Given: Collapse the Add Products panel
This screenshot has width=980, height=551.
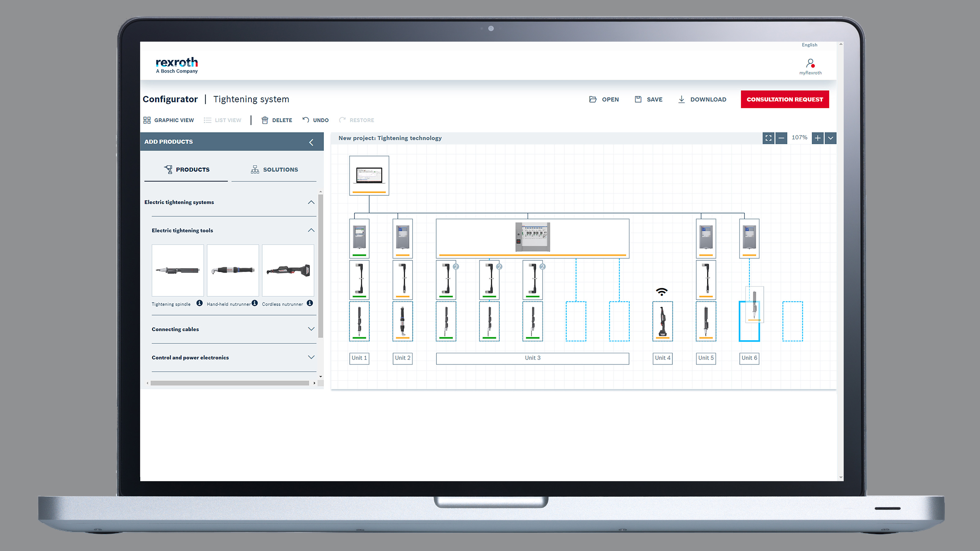Looking at the screenshot, I should [x=311, y=142].
